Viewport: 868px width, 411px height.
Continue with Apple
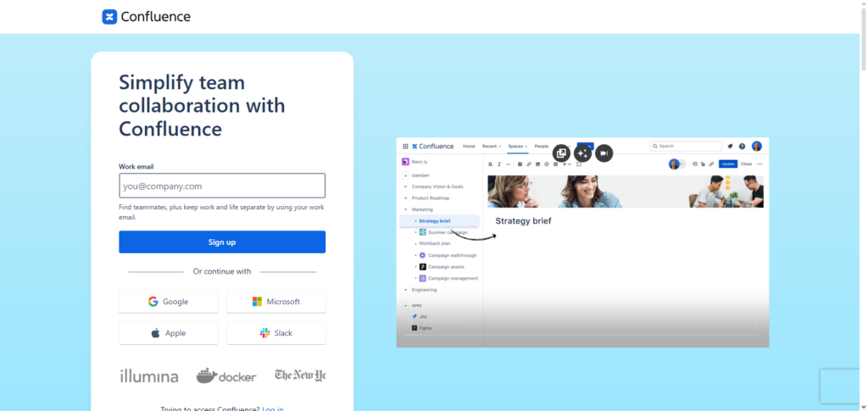pos(169,333)
